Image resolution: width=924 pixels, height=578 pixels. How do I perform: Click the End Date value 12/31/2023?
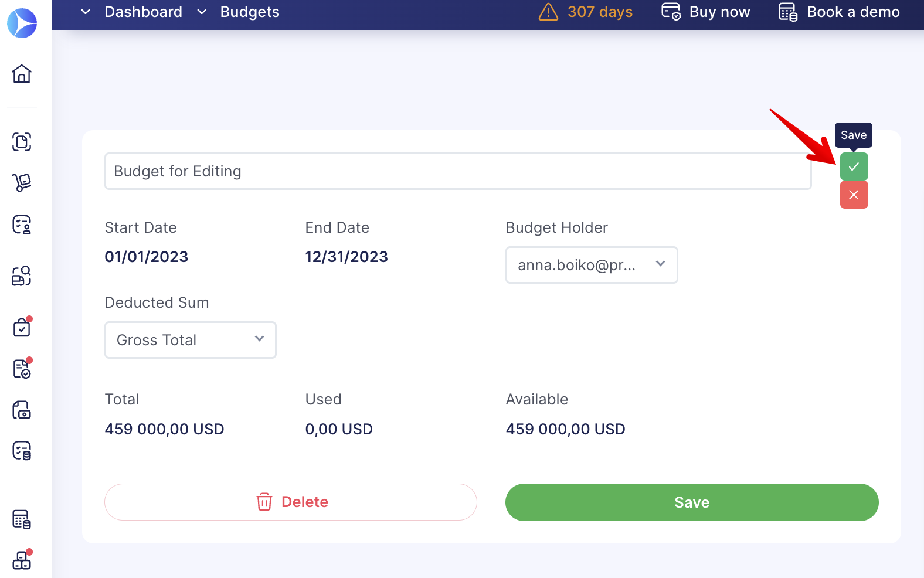click(x=346, y=257)
